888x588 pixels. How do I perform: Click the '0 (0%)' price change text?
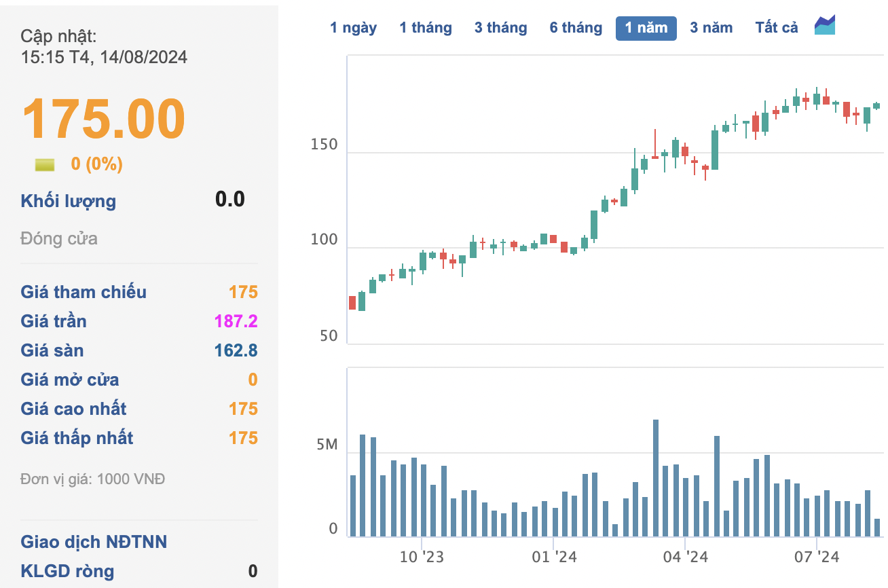click(97, 164)
